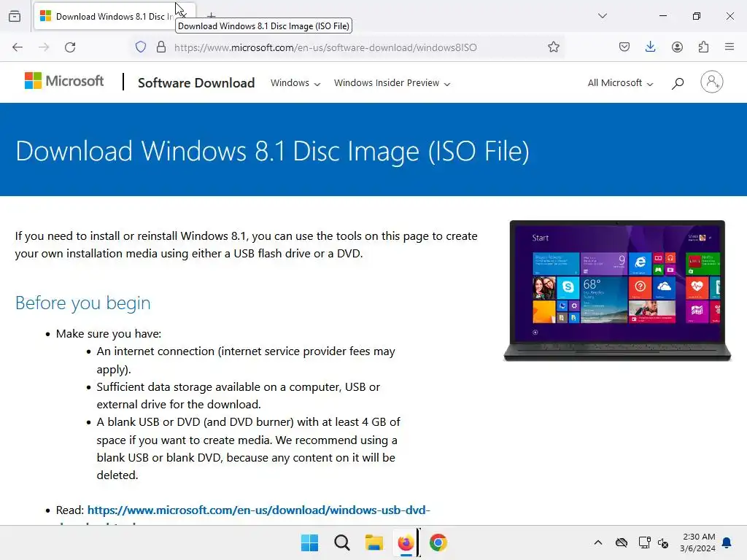
Task: Open the extensions puzzle icon
Action: 703,47
